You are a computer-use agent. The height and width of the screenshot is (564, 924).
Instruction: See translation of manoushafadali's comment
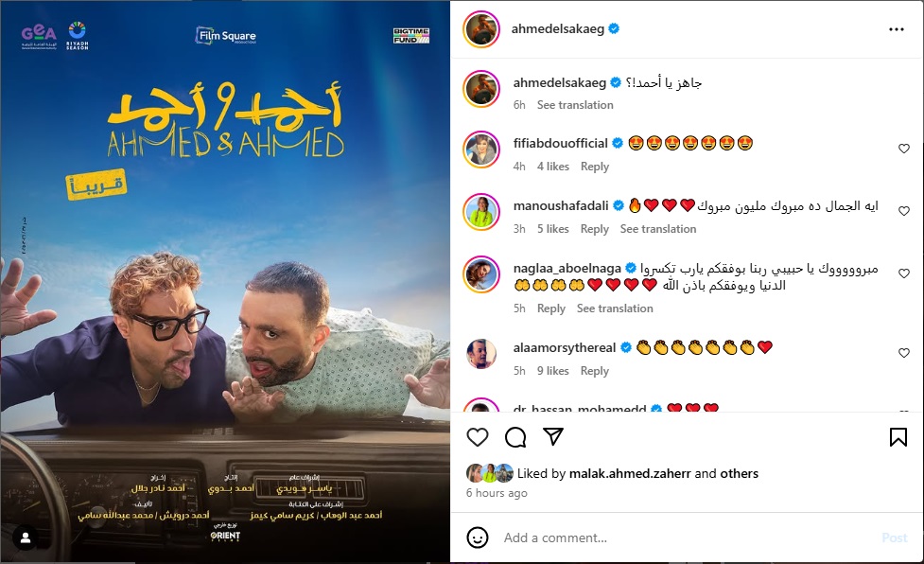[x=657, y=229]
